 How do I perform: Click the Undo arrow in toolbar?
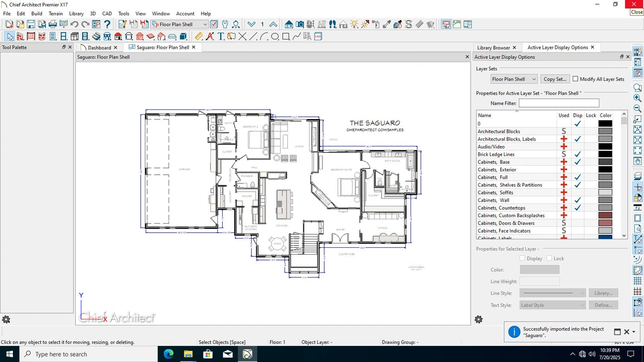(x=75, y=24)
